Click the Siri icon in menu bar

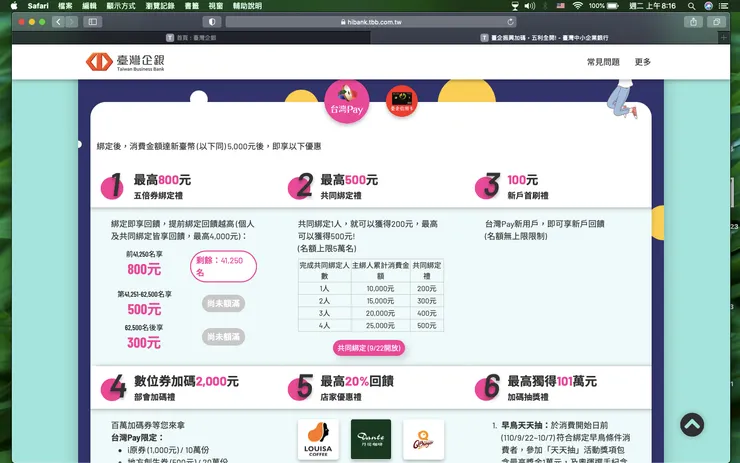pos(708,6)
